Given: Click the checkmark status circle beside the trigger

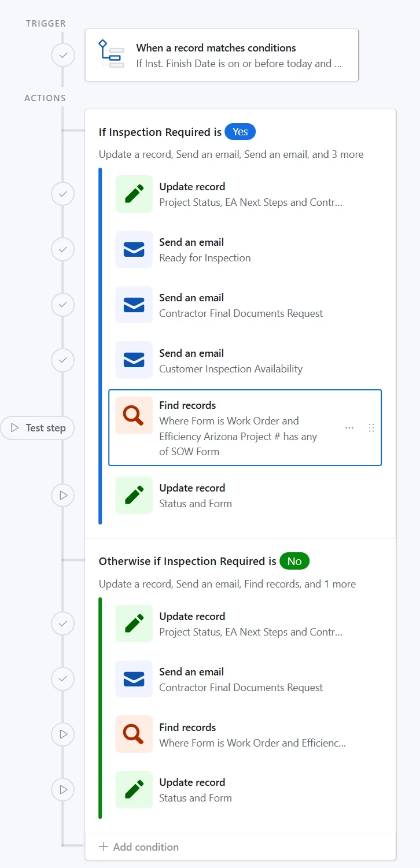Looking at the screenshot, I should 63,56.
